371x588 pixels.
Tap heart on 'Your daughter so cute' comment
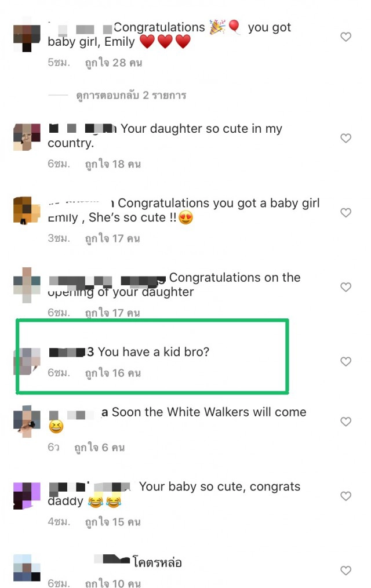click(x=345, y=138)
